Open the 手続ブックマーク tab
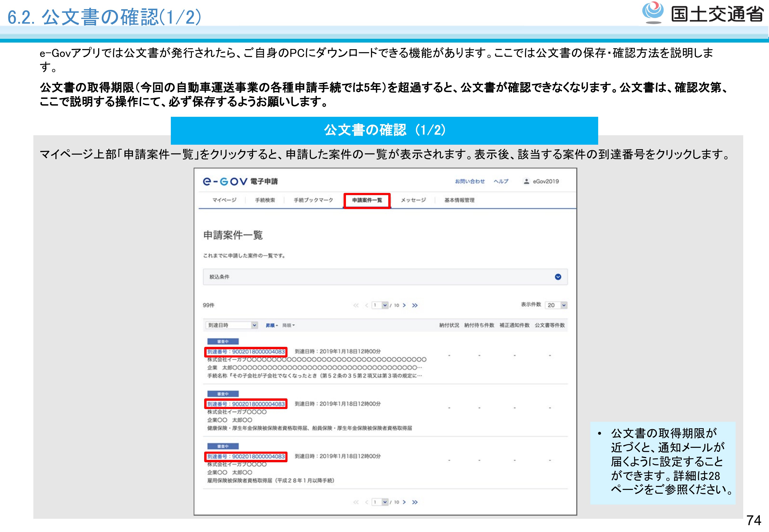769x532 pixels. [313, 200]
